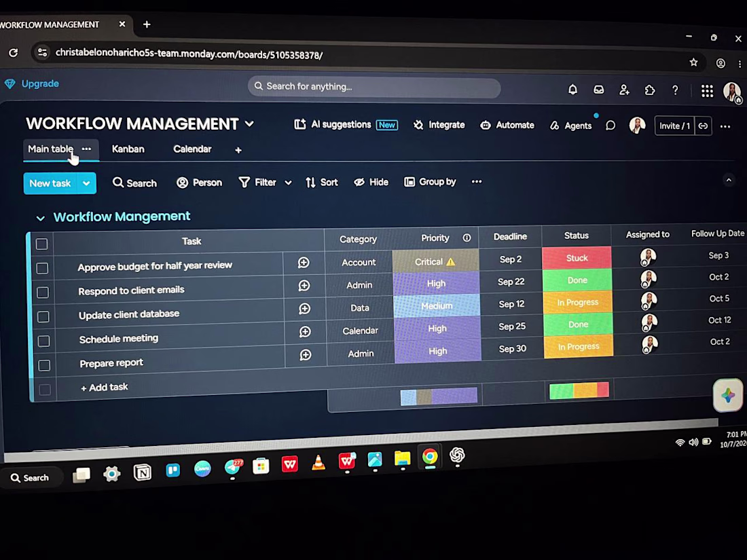Copy board link icon beside Invite

703,126
